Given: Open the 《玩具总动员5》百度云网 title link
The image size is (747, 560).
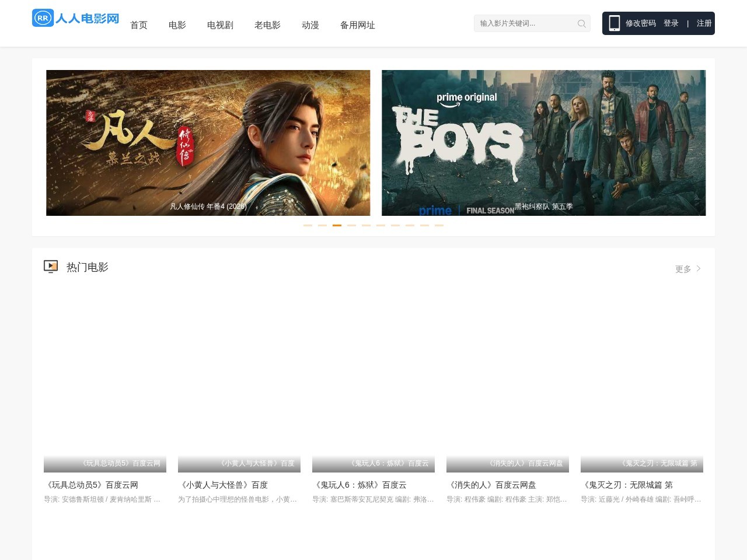Looking at the screenshot, I should (91, 485).
